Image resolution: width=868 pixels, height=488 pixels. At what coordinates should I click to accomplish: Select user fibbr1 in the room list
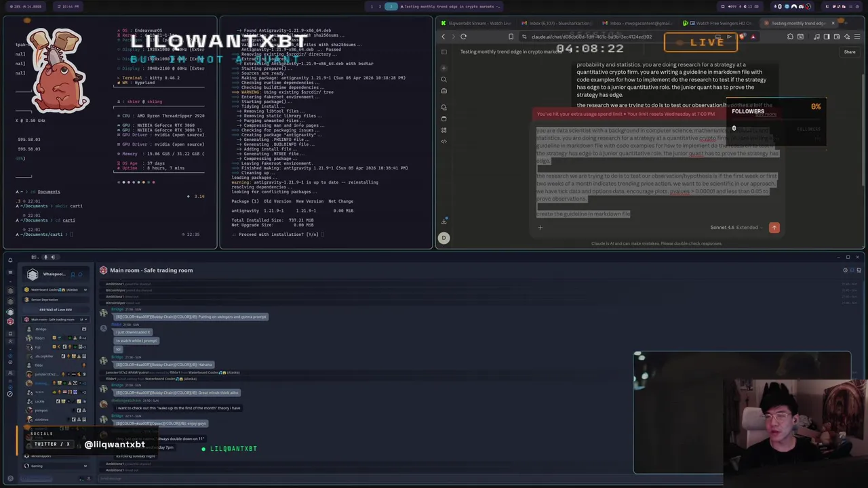click(x=40, y=338)
